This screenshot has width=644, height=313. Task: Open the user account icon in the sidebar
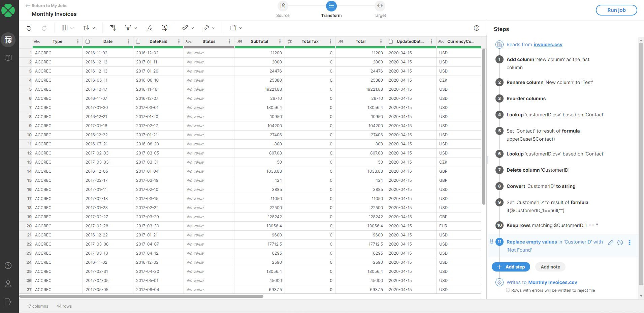tap(8, 284)
